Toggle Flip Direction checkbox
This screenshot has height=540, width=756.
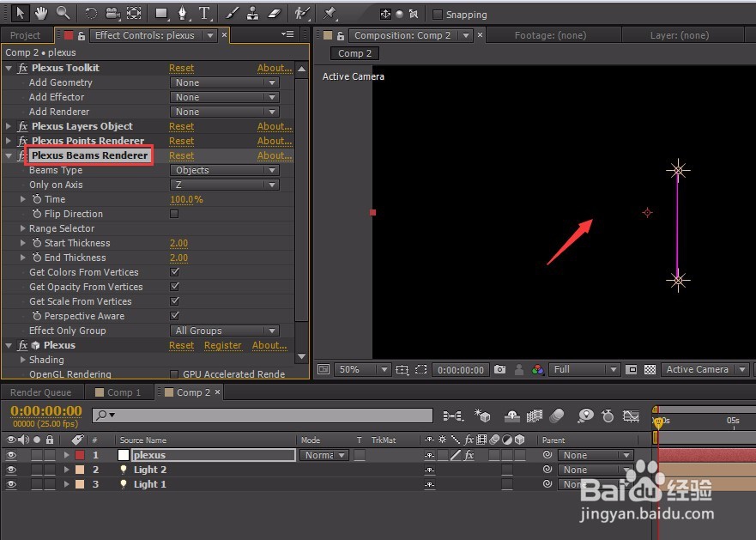coord(174,214)
